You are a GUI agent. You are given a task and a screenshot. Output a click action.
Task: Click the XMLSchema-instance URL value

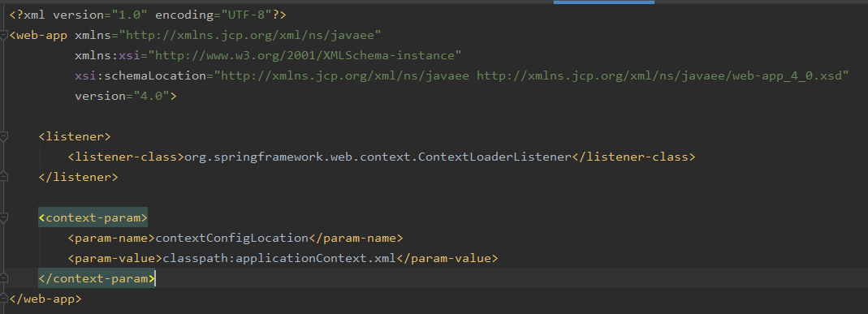(x=305, y=55)
